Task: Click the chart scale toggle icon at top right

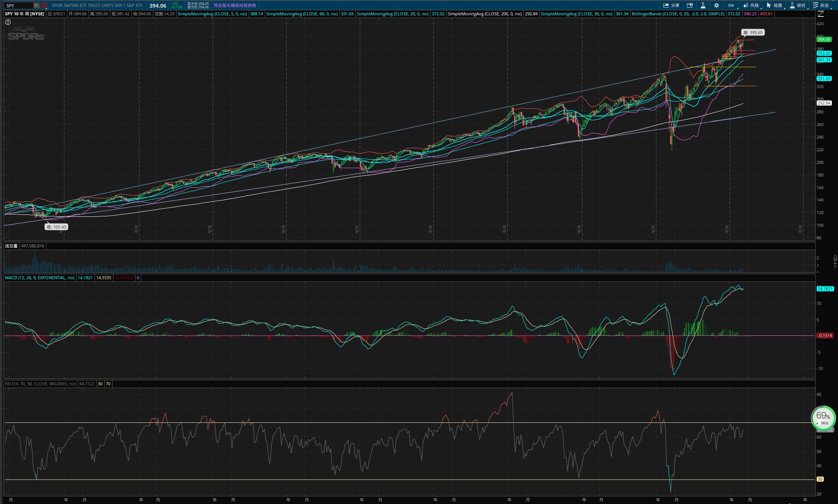Action: point(820,14)
